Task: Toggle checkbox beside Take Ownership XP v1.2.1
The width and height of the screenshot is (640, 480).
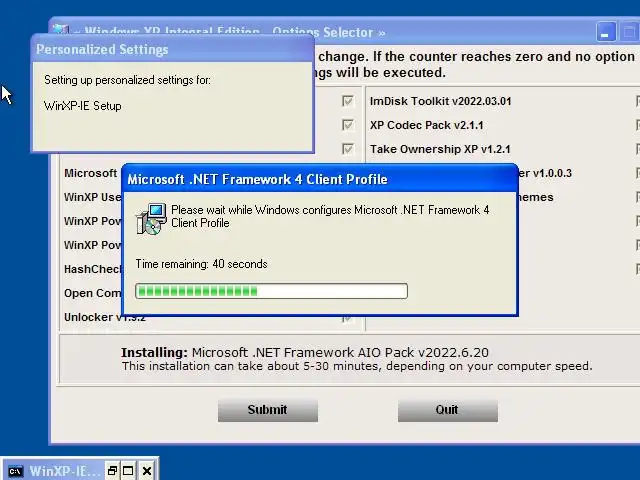Action: coord(347,149)
